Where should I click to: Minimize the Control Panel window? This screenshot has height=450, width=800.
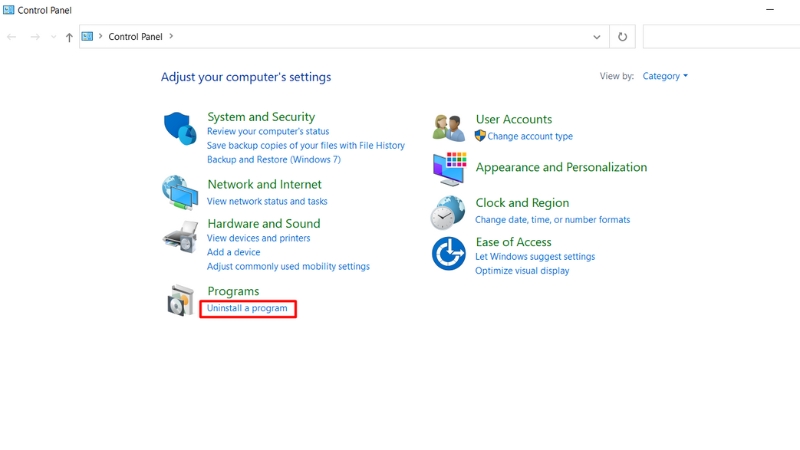[770, 10]
